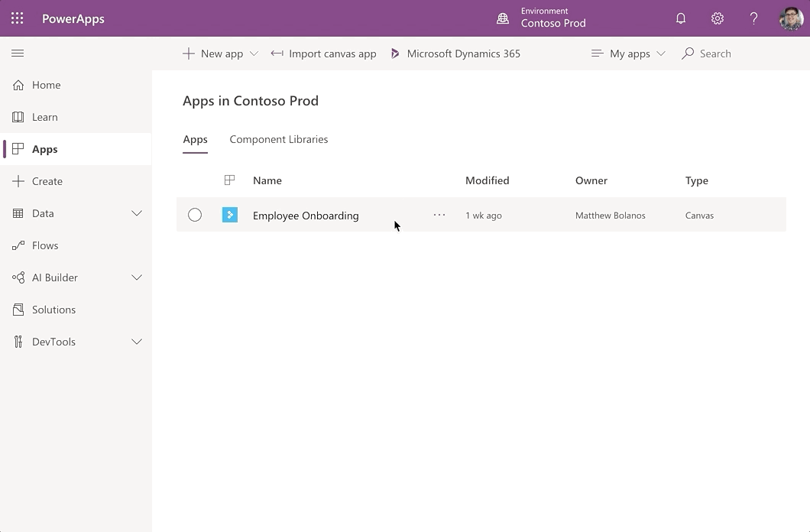Collapse the left navigation hamburger menu
The image size is (810, 532).
18,54
